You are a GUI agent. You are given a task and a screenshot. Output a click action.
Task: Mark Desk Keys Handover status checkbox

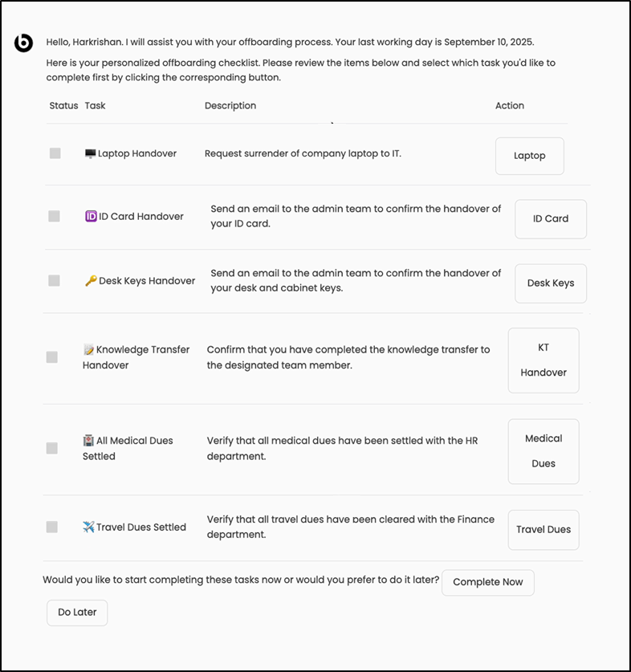tap(54, 280)
